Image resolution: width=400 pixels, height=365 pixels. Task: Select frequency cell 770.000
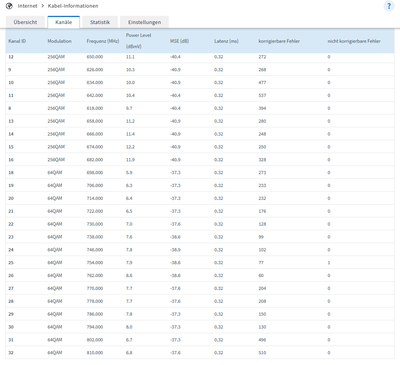[95, 288]
